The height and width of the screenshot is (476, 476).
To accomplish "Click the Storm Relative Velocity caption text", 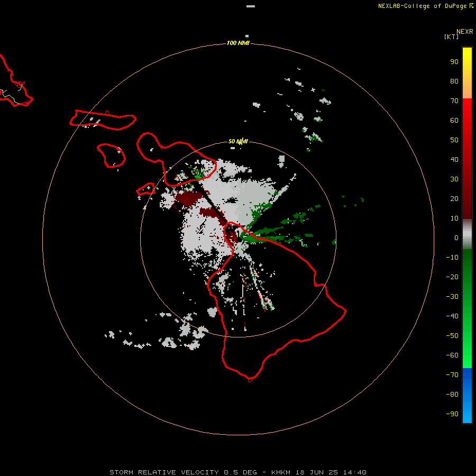I will 237,472.
